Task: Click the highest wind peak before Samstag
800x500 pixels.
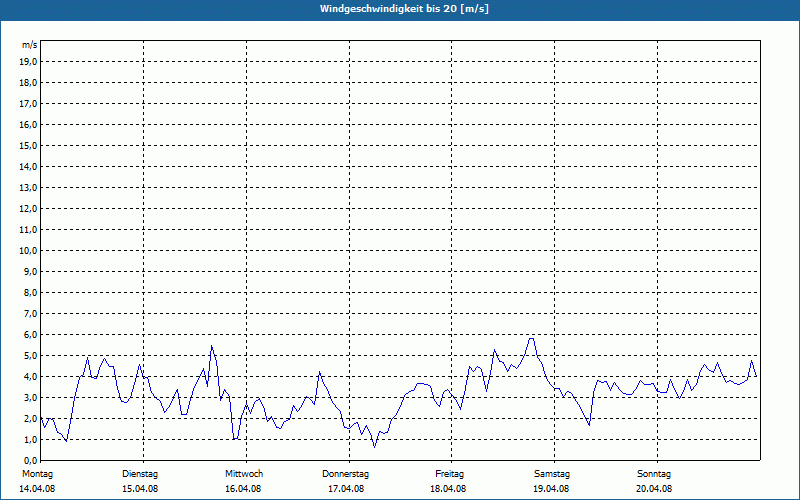Action: tap(531, 338)
